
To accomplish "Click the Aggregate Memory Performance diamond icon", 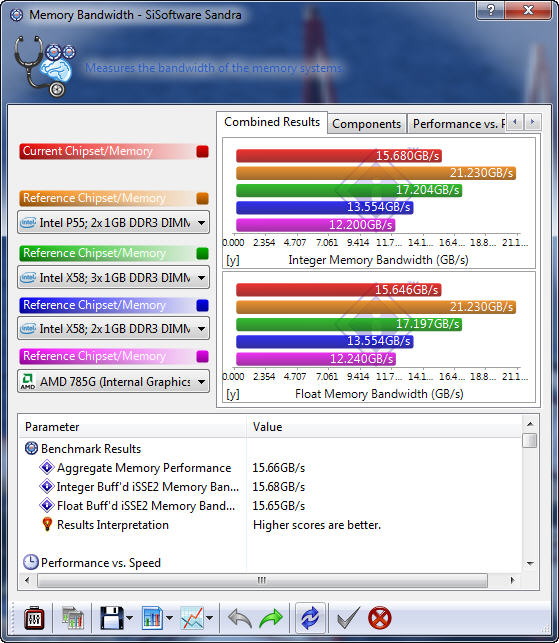I will click(46, 467).
